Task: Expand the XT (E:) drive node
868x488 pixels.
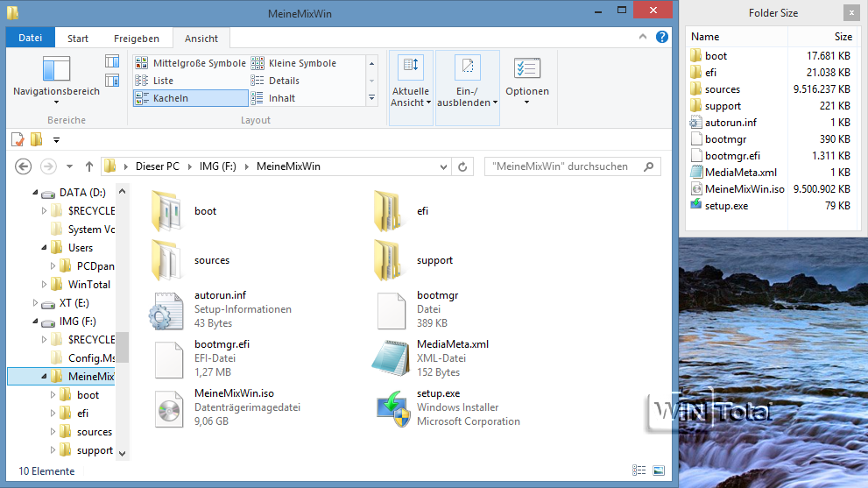Action: 35,303
